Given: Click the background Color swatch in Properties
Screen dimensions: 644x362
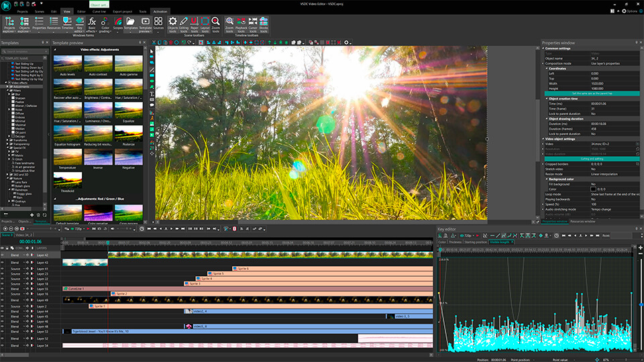Looking at the screenshot, I should coord(593,189).
